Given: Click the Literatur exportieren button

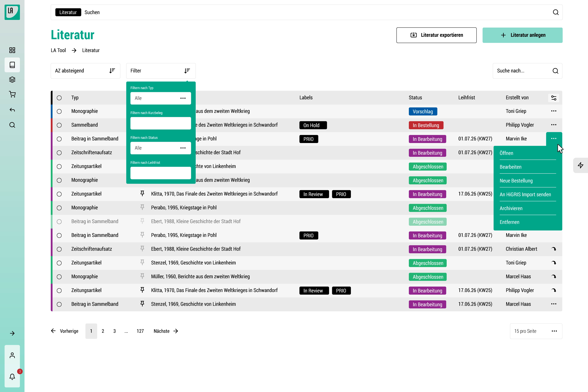Looking at the screenshot, I should tap(436, 35).
